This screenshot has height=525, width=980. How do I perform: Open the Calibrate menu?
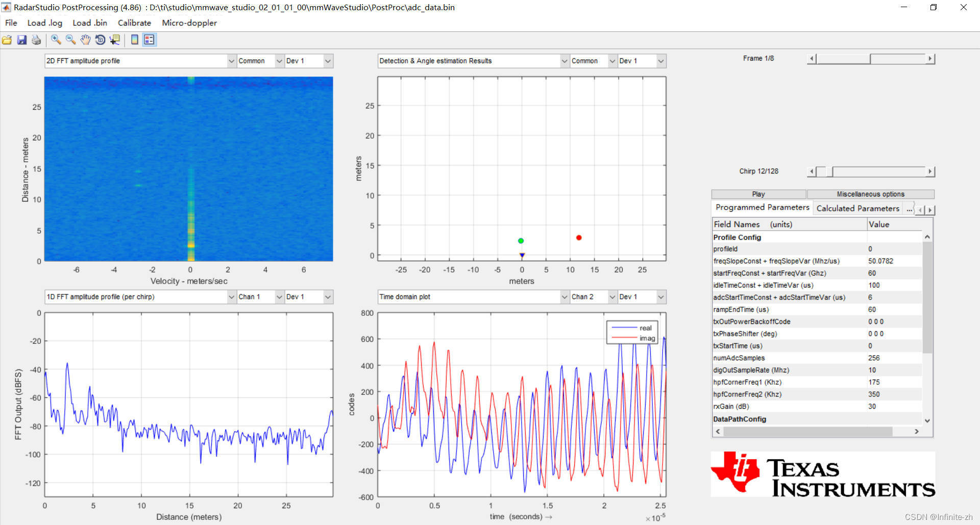(134, 23)
